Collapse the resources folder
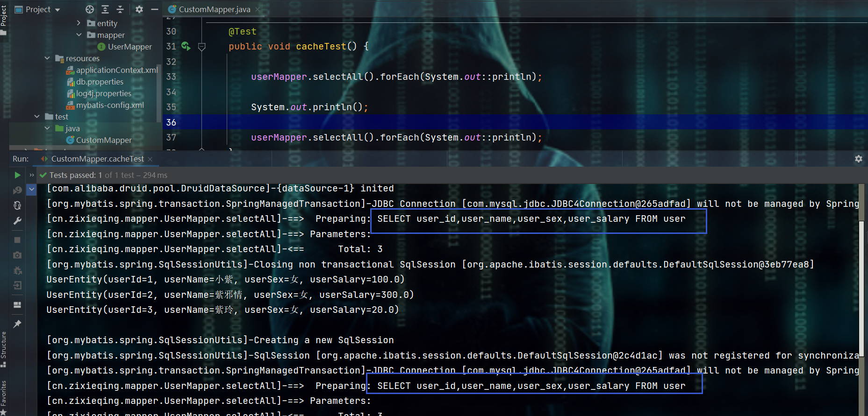Image resolution: width=868 pixels, height=416 pixels. point(47,58)
